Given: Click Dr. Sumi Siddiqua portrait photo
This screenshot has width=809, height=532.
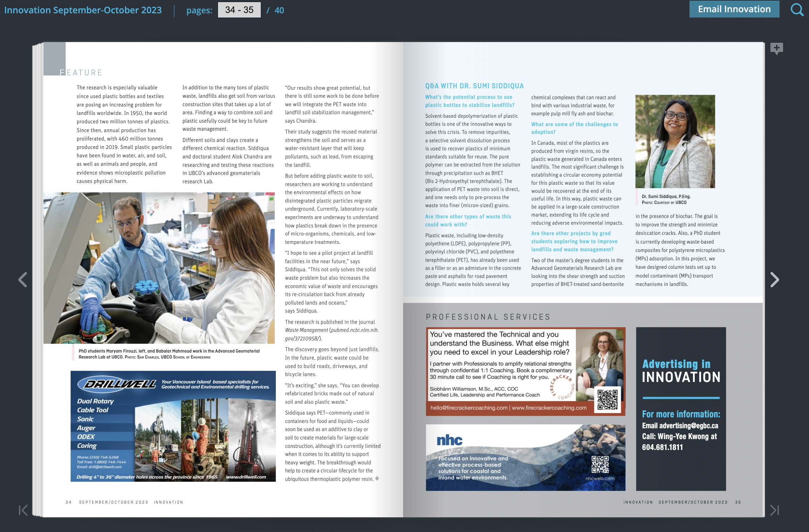Looking at the screenshot, I should click(675, 141).
